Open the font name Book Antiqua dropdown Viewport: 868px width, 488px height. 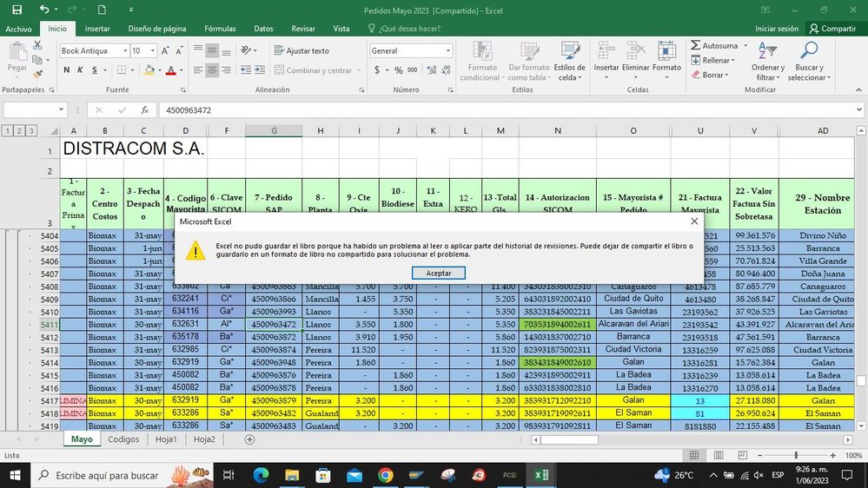124,51
